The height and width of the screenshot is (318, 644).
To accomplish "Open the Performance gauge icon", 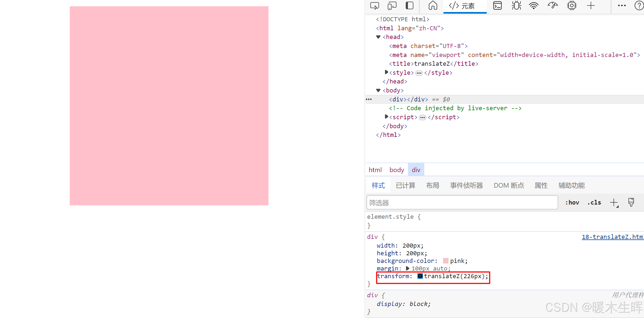I will (553, 6).
